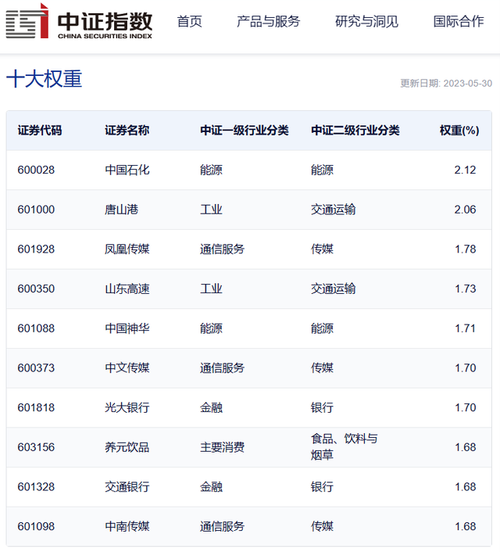
Task: Click the 权重(%) column header
Action: (x=459, y=130)
